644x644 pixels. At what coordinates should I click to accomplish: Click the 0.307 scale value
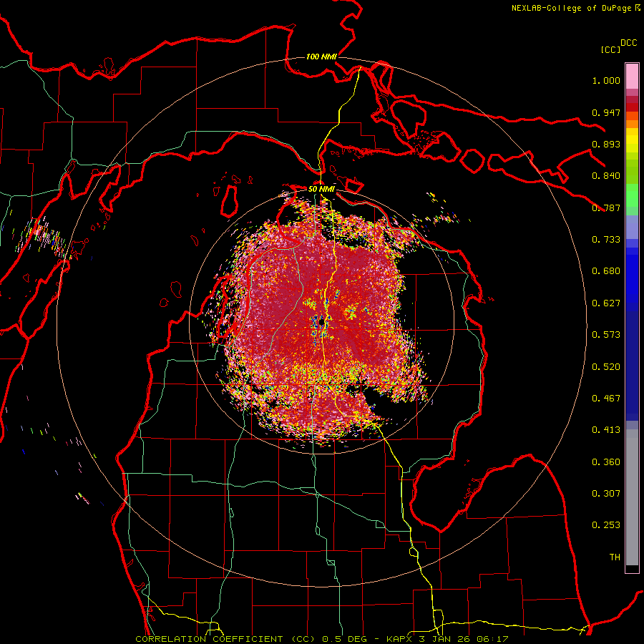pos(606,494)
